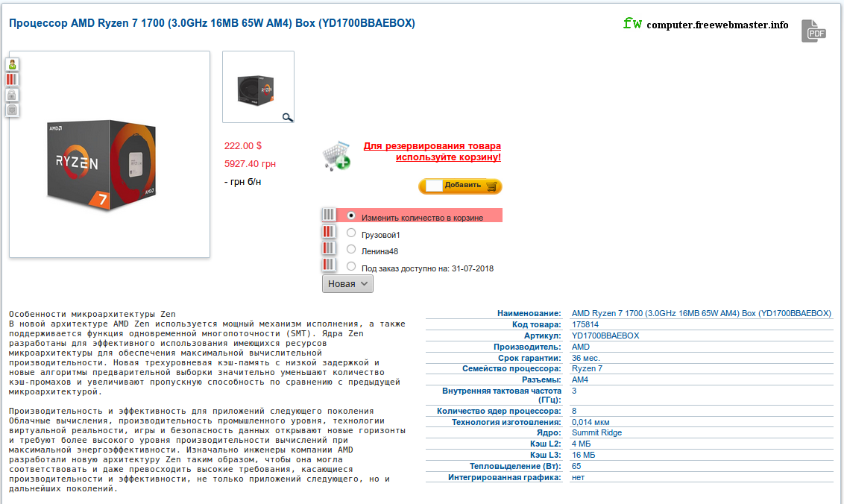Click the fw computer.freewebmaster.info logo
Image resolution: width=844 pixels, height=504 pixels.
pyautogui.click(x=705, y=24)
